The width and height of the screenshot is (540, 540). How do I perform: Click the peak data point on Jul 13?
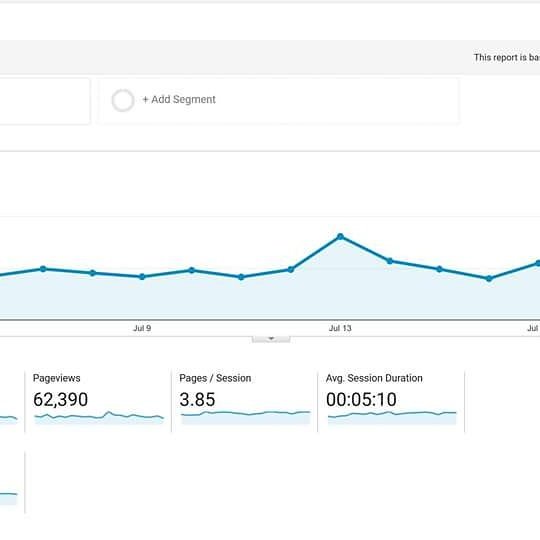340,237
